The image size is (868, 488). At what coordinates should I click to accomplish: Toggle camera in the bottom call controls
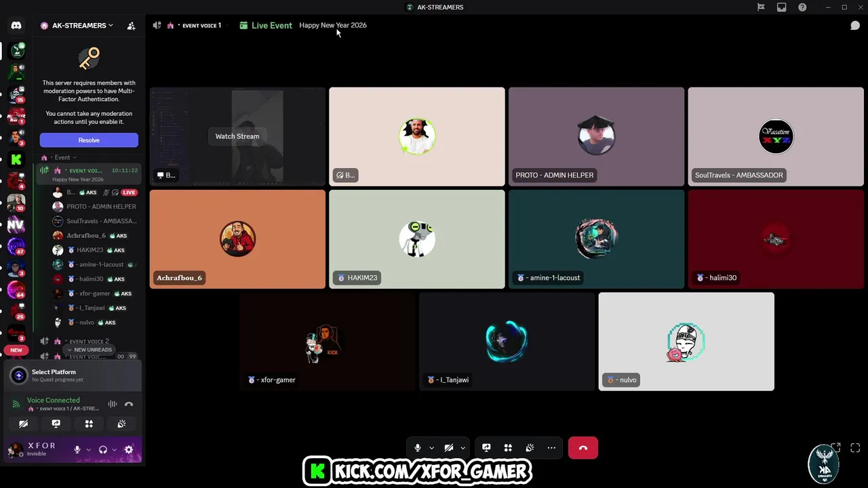pyautogui.click(x=449, y=448)
